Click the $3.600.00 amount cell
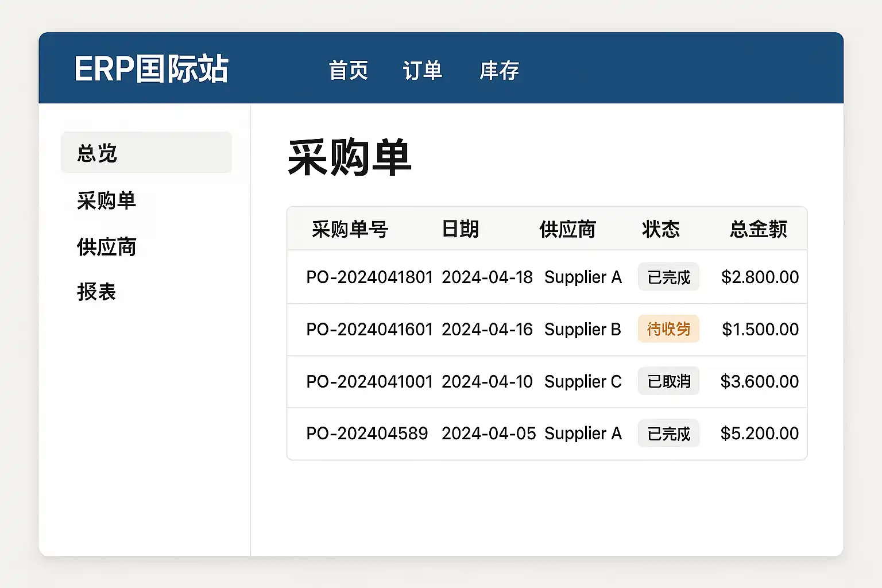This screenshot has width=882, height=588. pos(759,382)
